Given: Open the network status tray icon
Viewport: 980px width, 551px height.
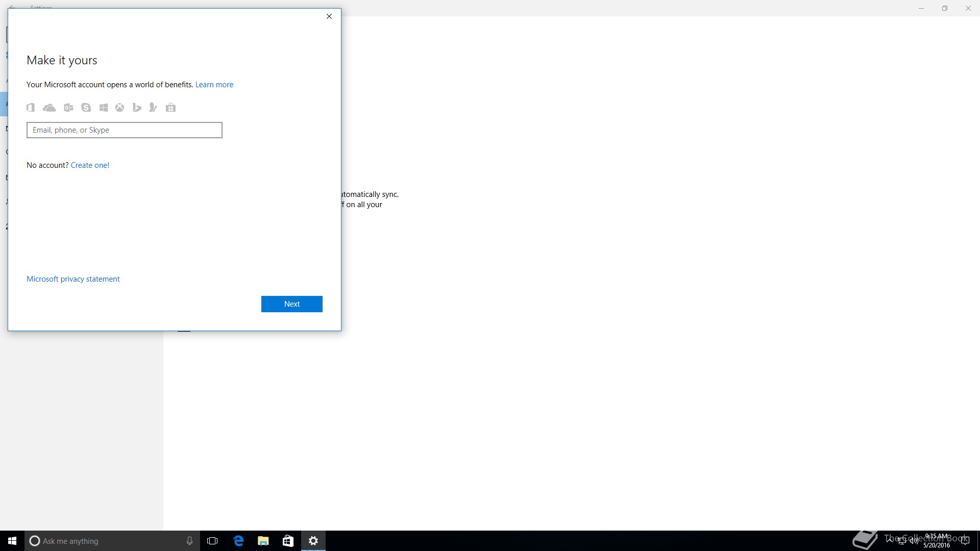Looking at the screenshot, I should [902, 541].
